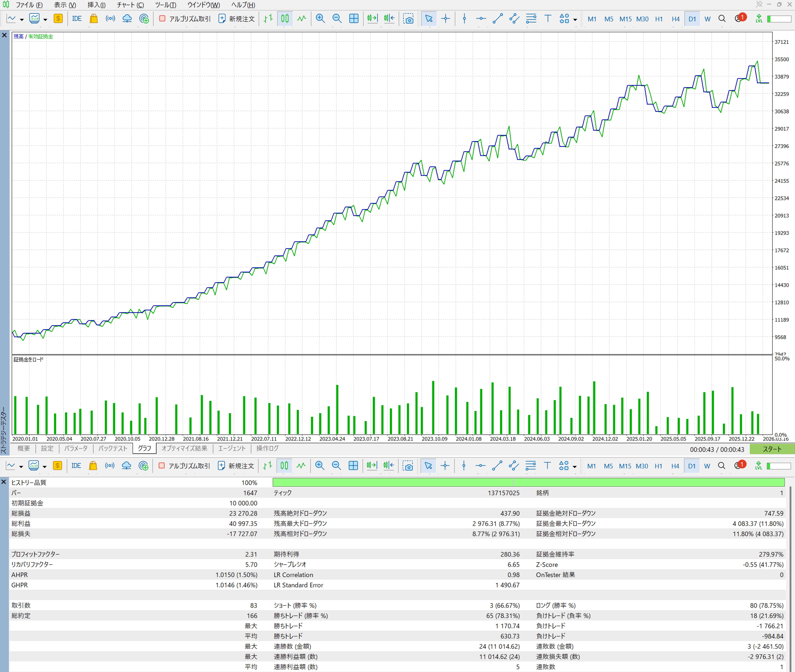795x672 pixels.
Task: Zoom in the chart using upper toolbar
Action: 320,19
